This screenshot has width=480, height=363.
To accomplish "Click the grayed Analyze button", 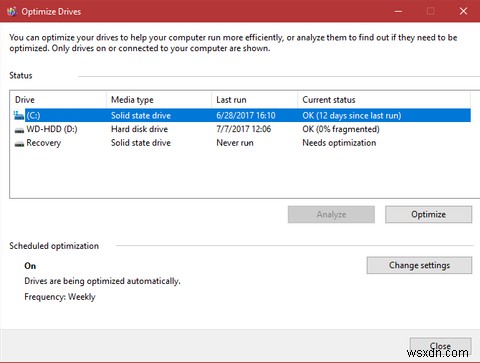I will [331, 214].
